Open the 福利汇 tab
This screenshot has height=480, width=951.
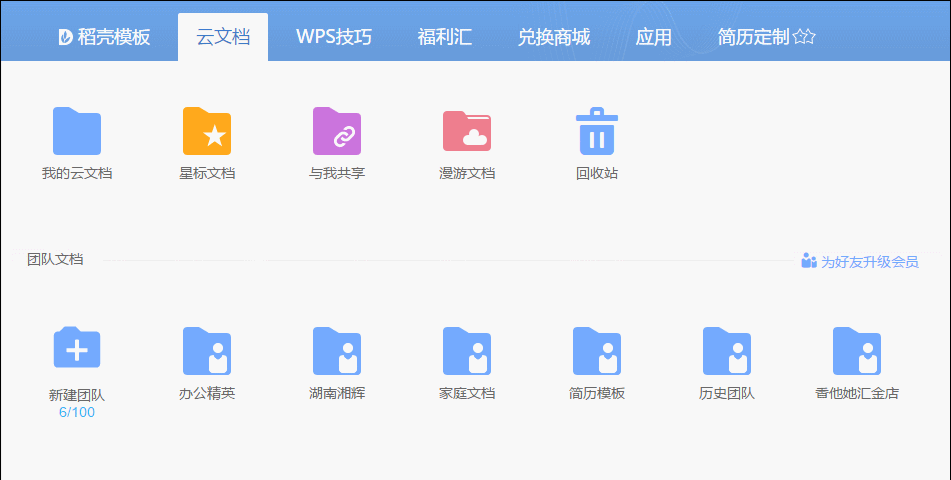point(445,38)
